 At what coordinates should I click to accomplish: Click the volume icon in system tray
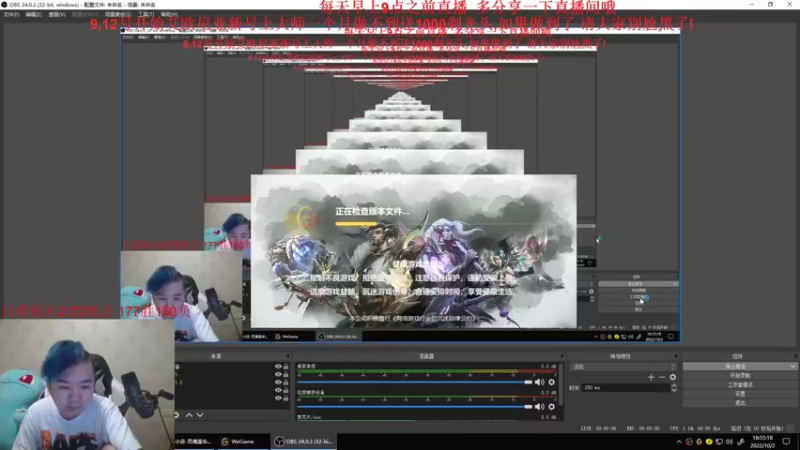[729, 442]
